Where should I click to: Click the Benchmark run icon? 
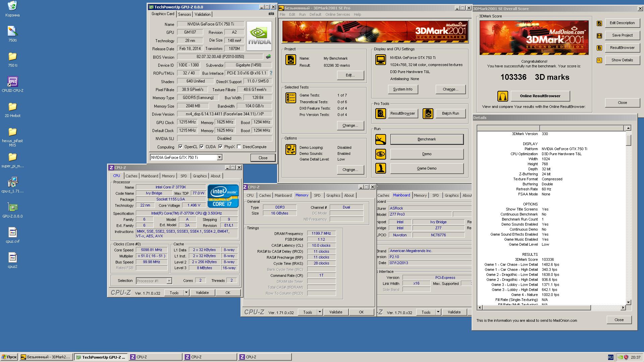(380, 139)
